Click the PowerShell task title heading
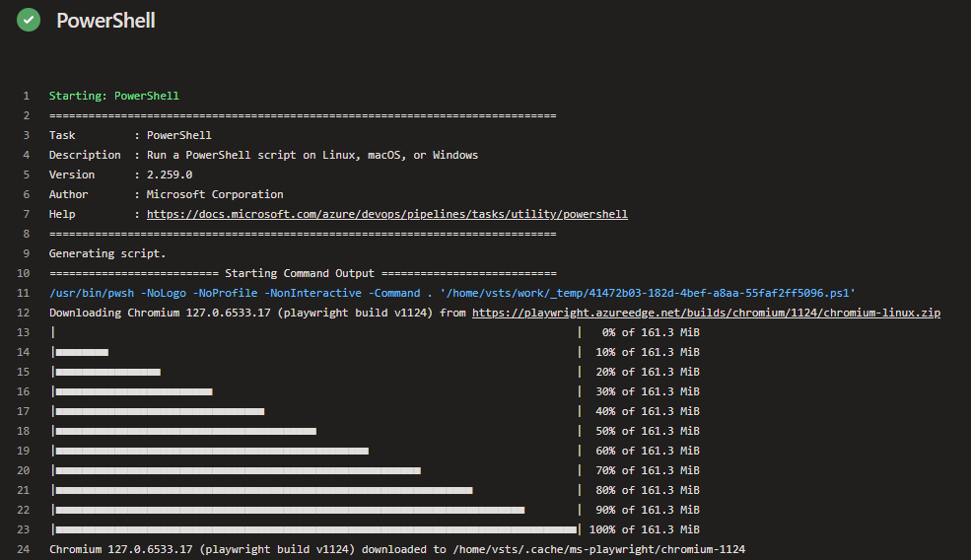The image size is (971, 560). point(105,21)
